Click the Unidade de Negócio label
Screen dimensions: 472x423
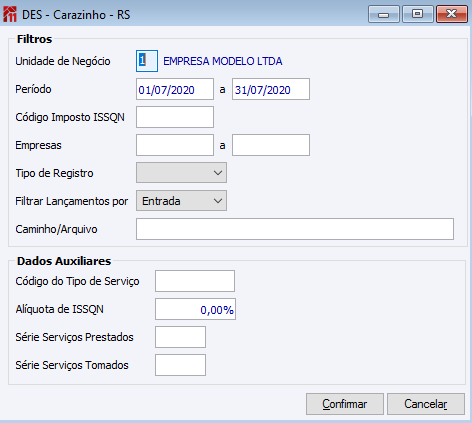63,61
